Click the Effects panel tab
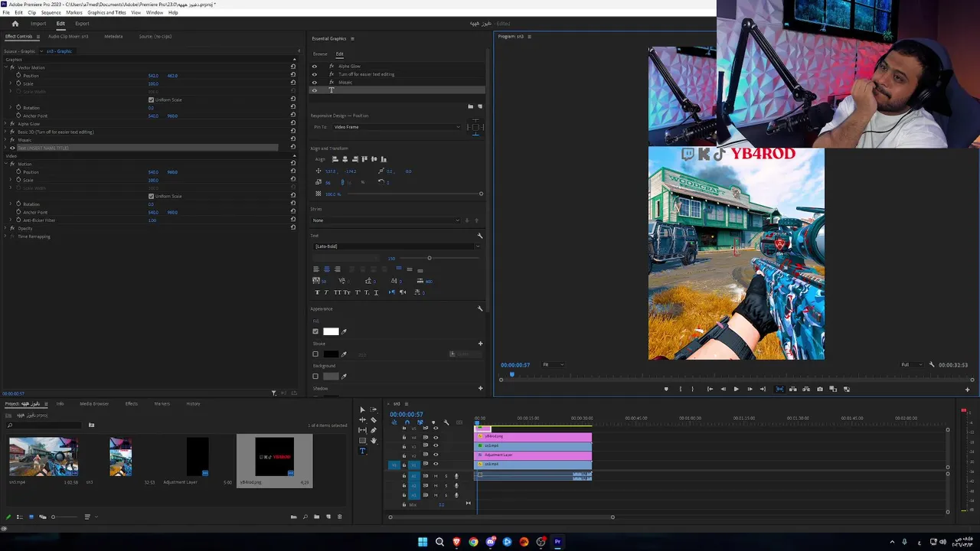 tap(132, 403)
